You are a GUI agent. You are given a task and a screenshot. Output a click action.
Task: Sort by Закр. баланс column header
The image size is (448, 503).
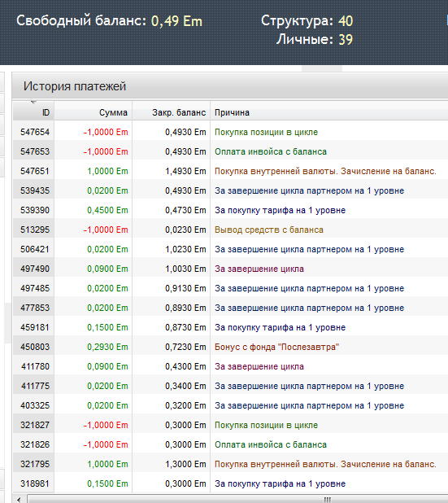pos(171,112)
